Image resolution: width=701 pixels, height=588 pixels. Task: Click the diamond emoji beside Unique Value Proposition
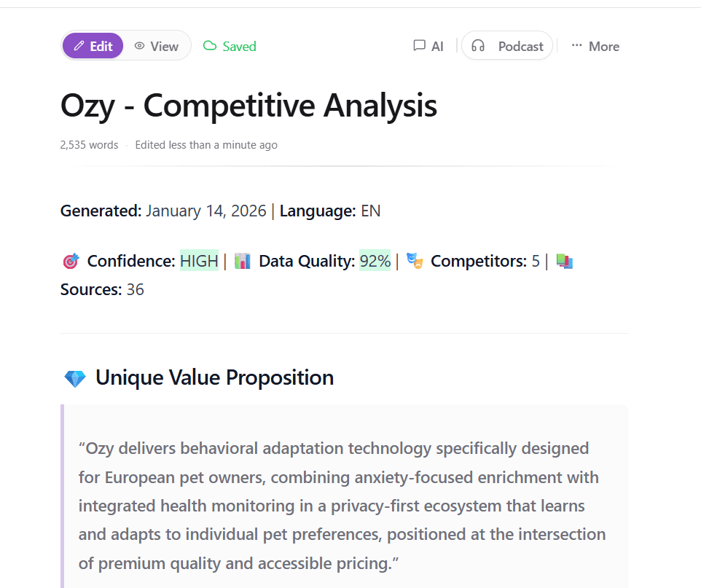(x=75, y=378)
